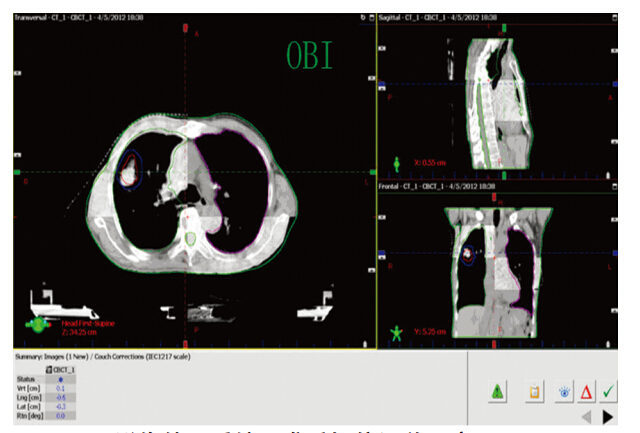The height and width of the screenshot is (433, 640).
Task: Click the Lat [cm] value cell
Action: pyautogui.click(x=62, y=406)
